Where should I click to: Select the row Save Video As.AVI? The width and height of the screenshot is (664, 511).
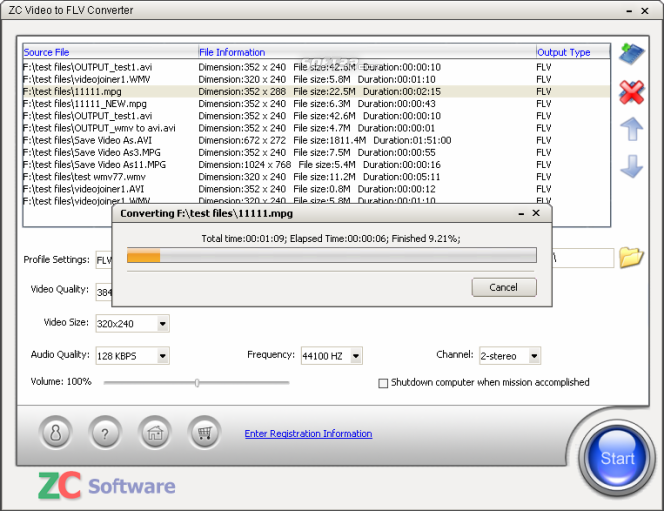pyautogui.click(x=316, y=140)
